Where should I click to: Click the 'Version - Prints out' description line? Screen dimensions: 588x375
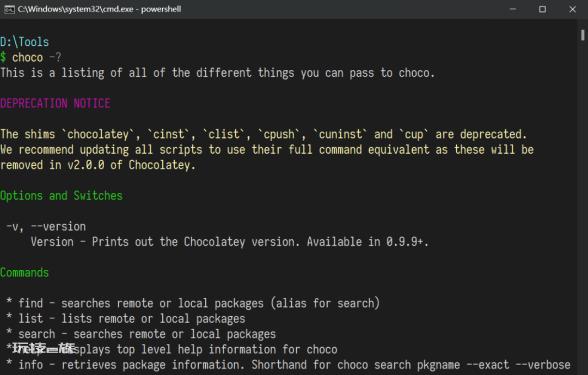click(x=230, y=242)
